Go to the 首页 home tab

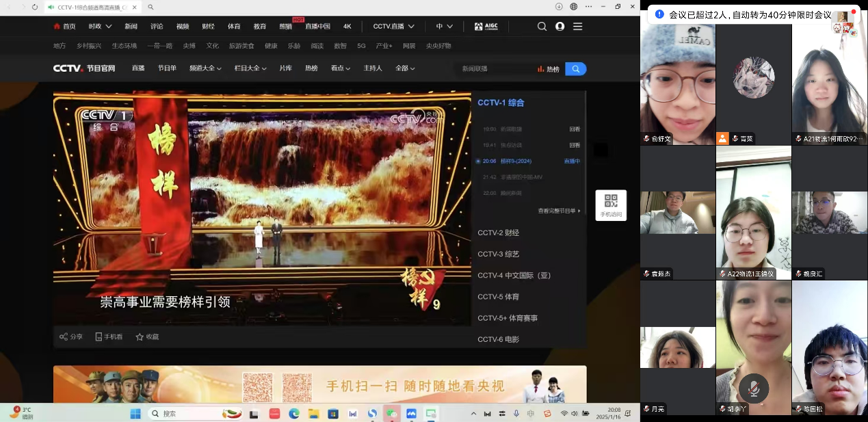(x=65, y=27)
